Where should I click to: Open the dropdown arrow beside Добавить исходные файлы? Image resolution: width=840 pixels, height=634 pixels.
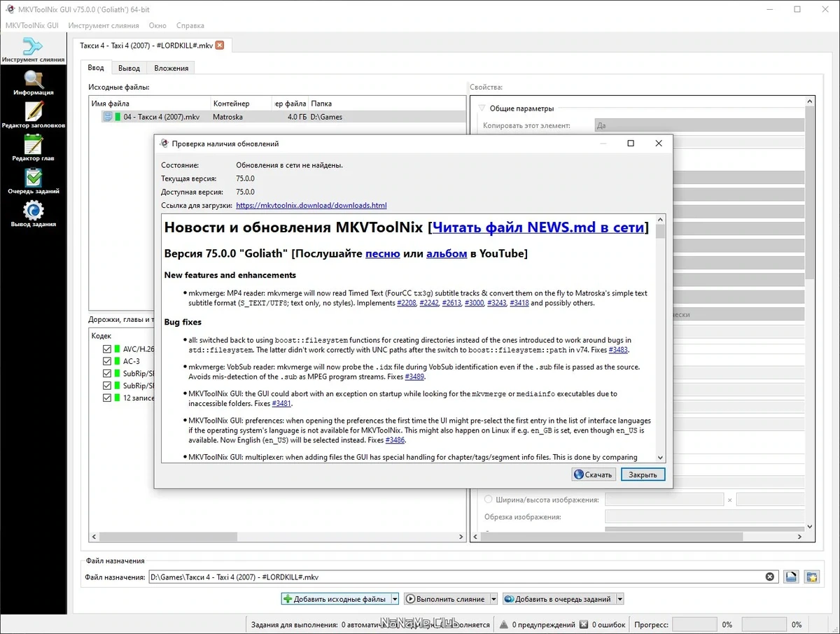394,599
